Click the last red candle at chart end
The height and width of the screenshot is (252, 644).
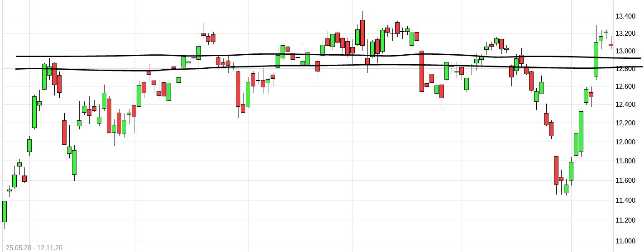coord(611,45)
